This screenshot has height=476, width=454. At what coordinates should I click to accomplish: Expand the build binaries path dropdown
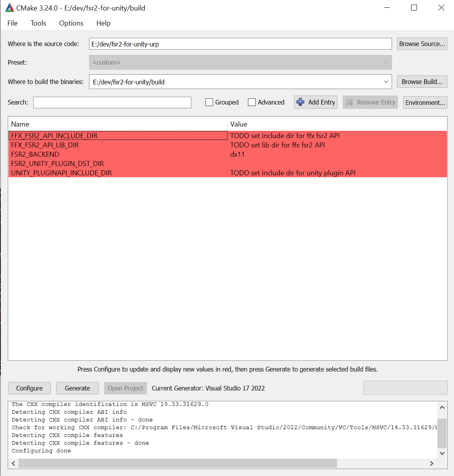386,82
